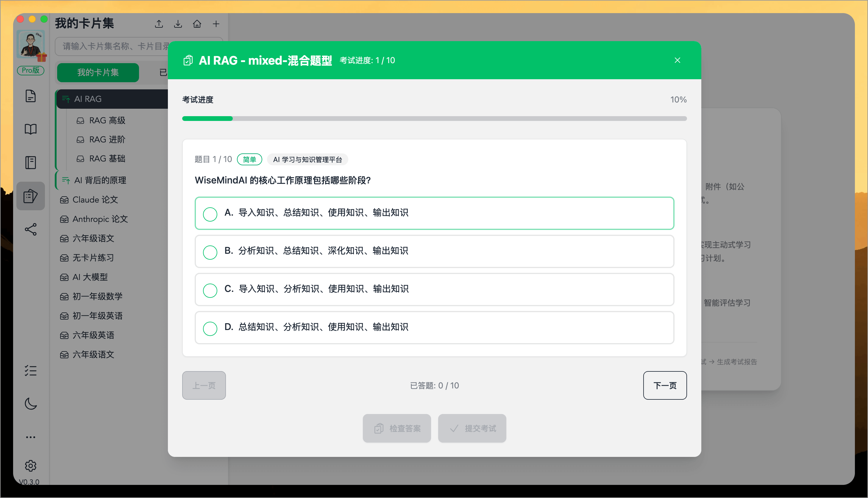Image resolution: width=868 pixels, height=498 pixels.
Task: Click the exam progress bar at 10%
Action: click(x=434, y=118)
